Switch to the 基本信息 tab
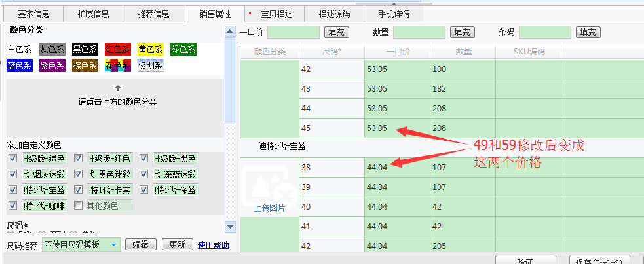 pyautogui.click(x=33, y=14)
